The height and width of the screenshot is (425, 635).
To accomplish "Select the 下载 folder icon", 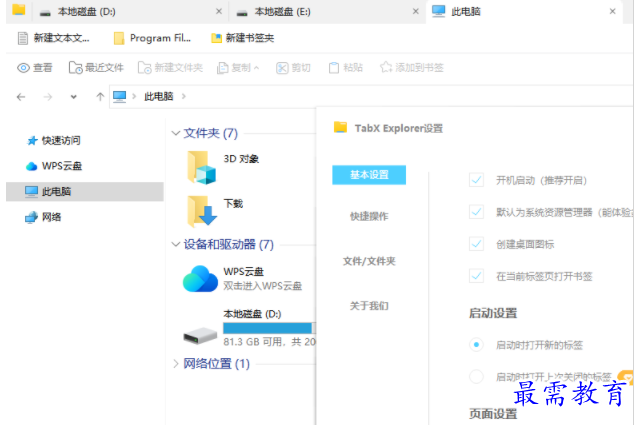I will [x=202, y=211].
